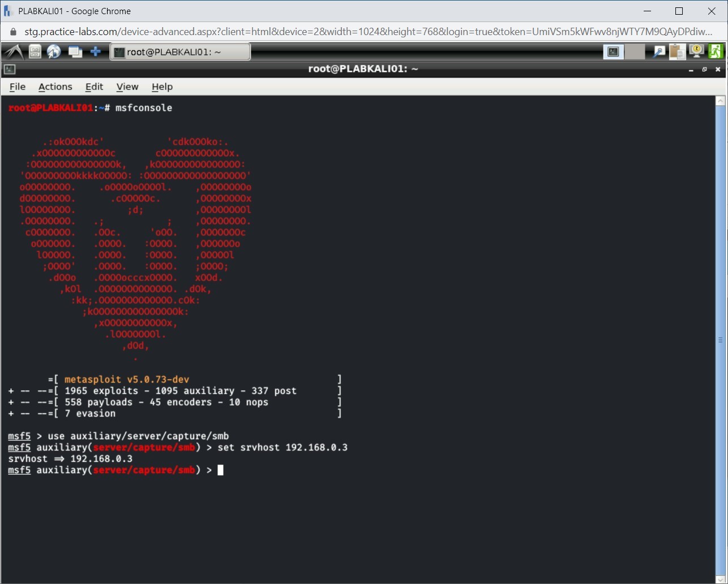Screen dimensions: 728x584
Task: Open the Actions menu in the terminal
Action: coord(55,87)
